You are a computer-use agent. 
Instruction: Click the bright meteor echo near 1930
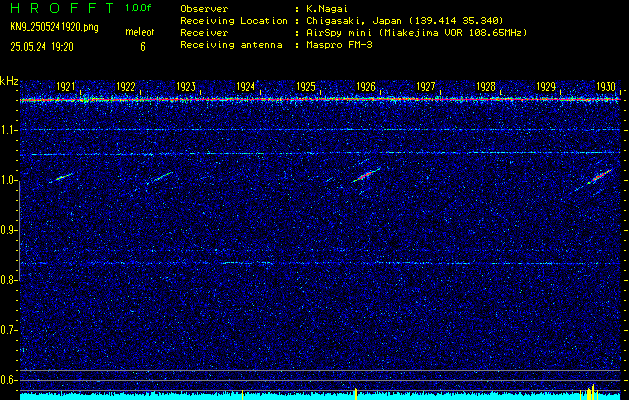tap(599, 177)
